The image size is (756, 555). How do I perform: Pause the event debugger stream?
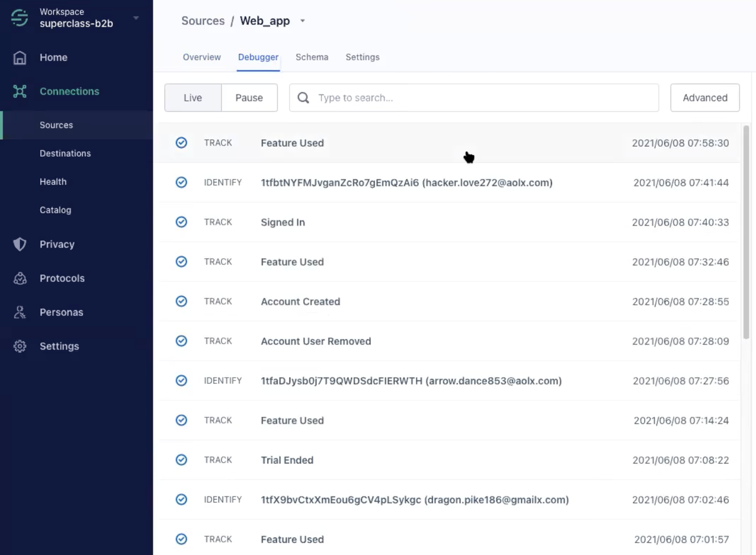[249, 97]
